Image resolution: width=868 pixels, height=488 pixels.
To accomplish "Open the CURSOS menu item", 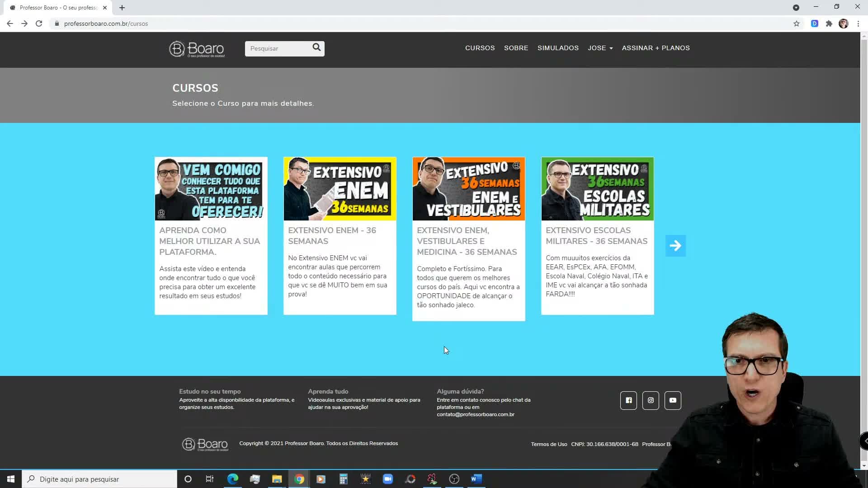I will click(x=480, y=48).
